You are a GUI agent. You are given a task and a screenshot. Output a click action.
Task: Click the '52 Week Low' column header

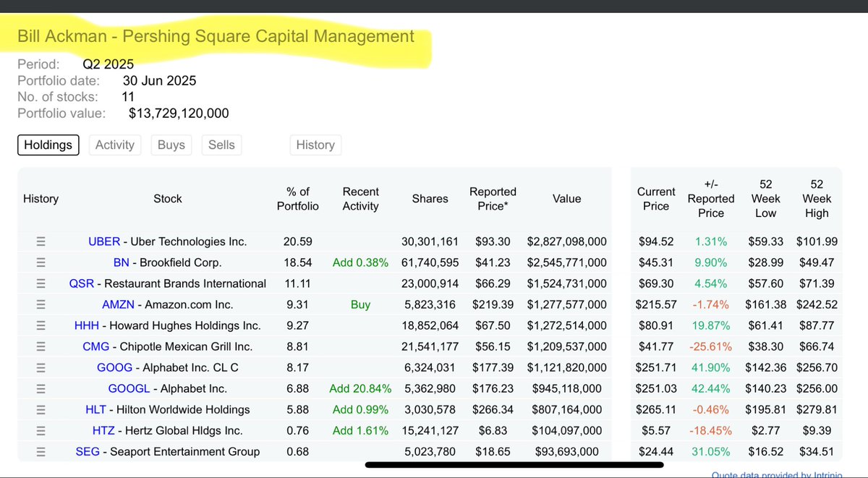pos(766,199)
